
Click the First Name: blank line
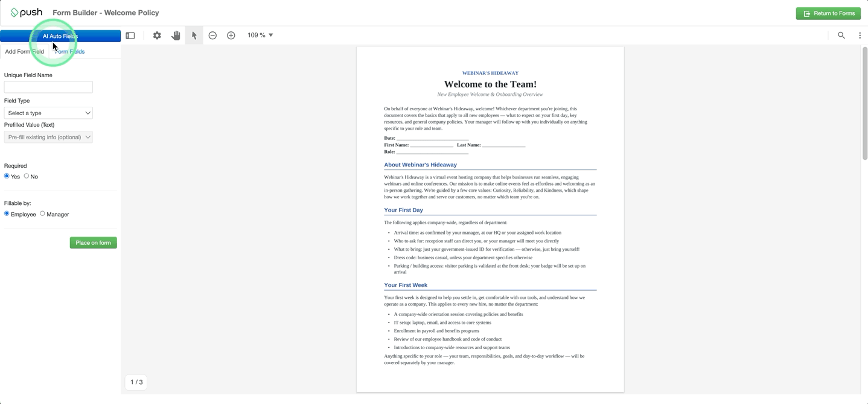click(x=432, y=145)
